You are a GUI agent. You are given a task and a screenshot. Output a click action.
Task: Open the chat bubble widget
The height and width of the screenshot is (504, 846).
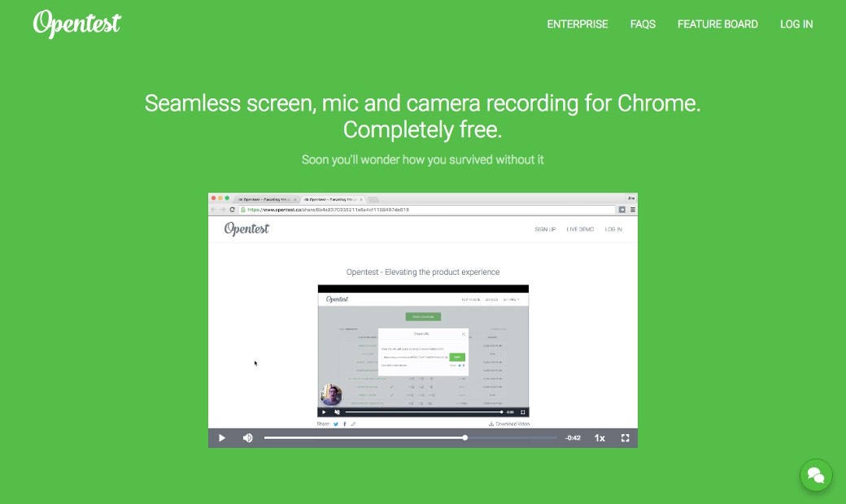(816, 475)
